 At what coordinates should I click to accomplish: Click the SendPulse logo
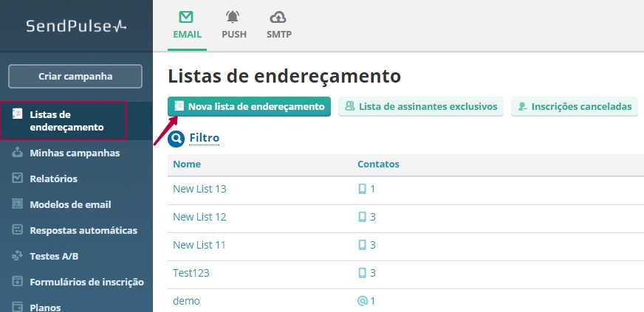(x=76, y=26)
